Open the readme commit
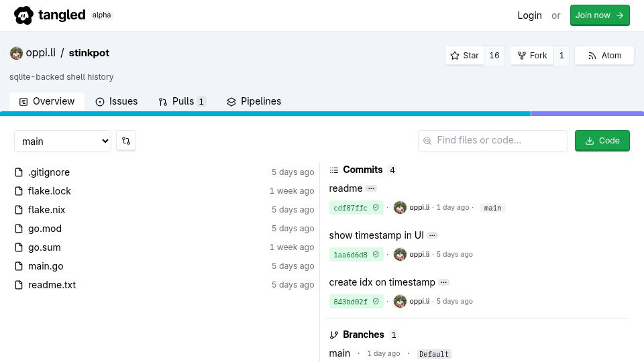The width and height of the screenshot is (644, 362). (345, 188)
